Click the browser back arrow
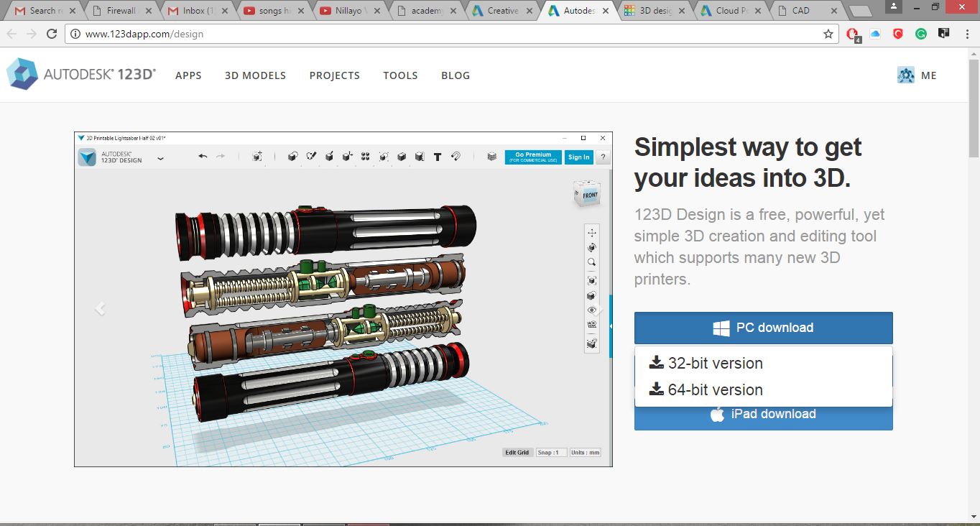980x526 pixels. (x=11, y=34)
